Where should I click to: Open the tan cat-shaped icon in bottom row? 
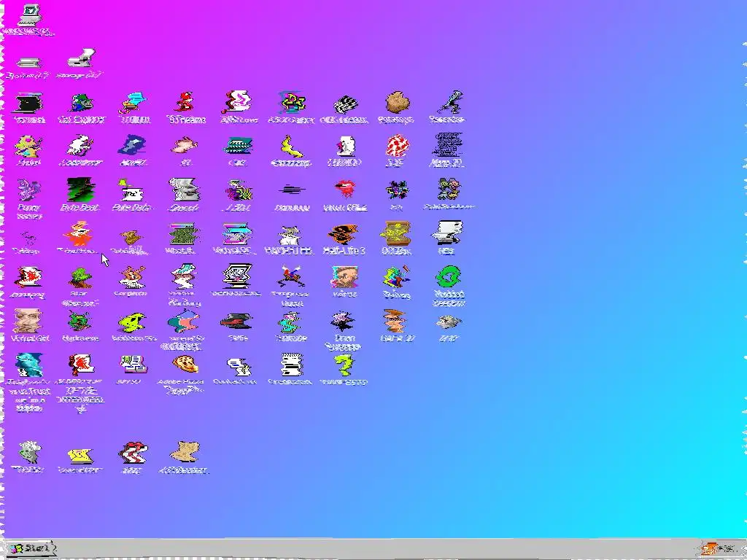pyautogui.click(x=185, y=451)
